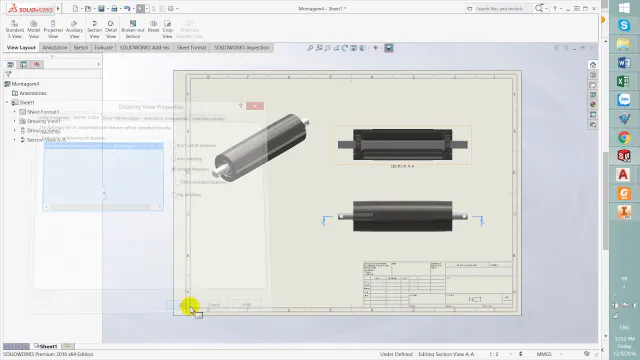Click the Model View tool
Screen dimensions: 640x360
[33, 29]
